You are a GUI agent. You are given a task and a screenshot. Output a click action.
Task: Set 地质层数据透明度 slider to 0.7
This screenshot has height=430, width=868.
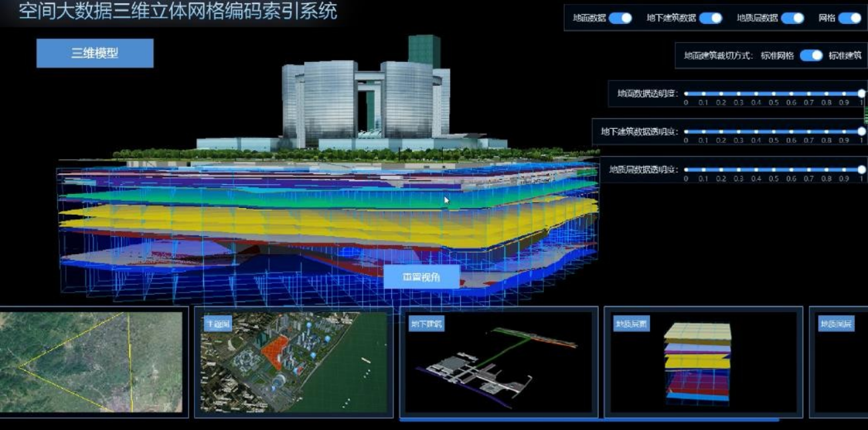(809, 170)
